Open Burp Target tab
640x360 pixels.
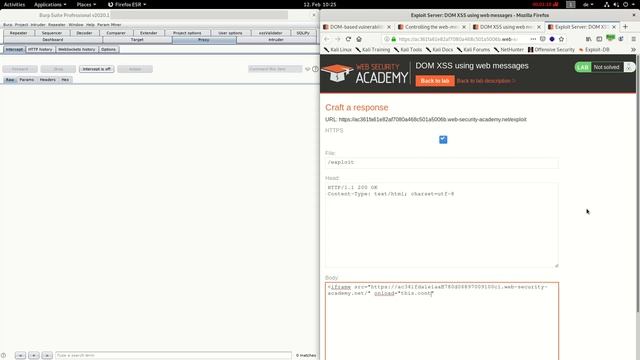tap(137, 40)
